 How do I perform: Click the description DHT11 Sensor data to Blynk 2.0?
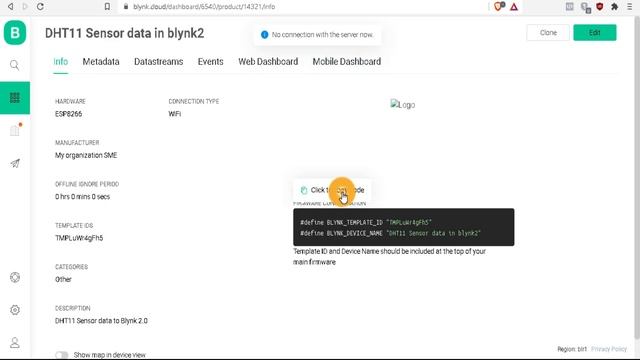pos(101,321)
